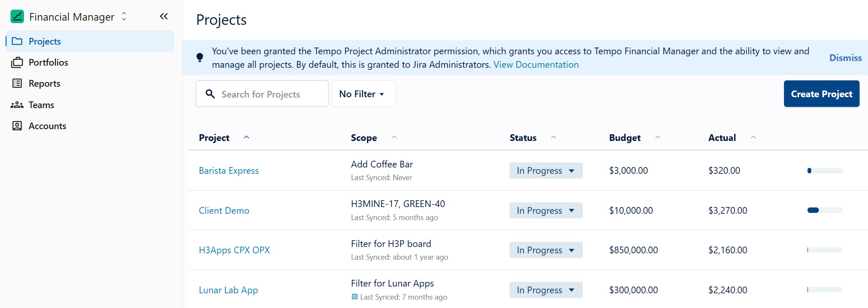Click the calendar icon beside Lunar Lab sync

click(355, 297)
